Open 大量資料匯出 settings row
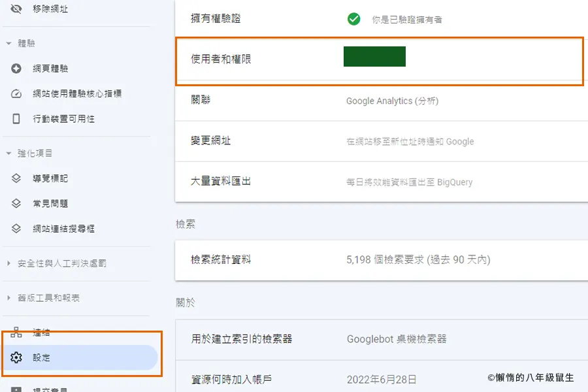 382,182
